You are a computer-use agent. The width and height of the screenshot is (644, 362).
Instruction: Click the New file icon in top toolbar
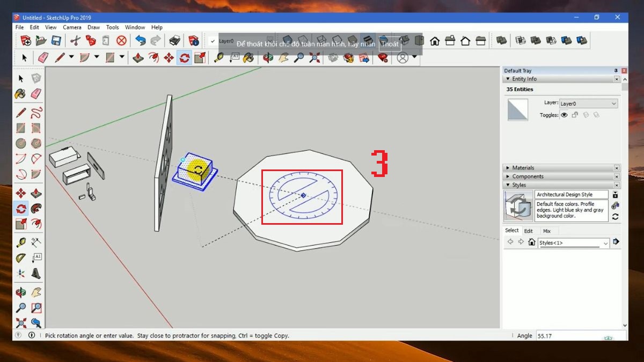pyautogui.click(x=26, y=40)
